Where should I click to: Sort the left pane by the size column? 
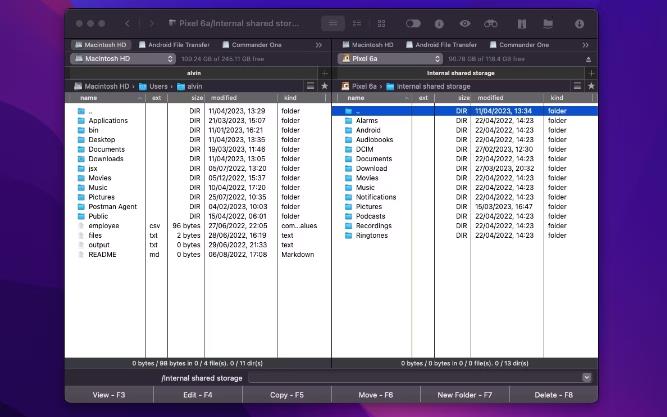point(186,98)
